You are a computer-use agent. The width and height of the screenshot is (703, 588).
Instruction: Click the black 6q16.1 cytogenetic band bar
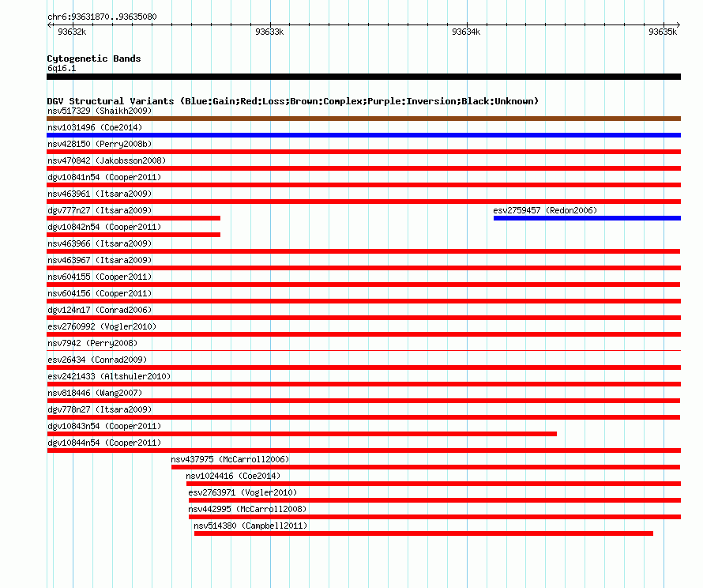tap(363, 77)
